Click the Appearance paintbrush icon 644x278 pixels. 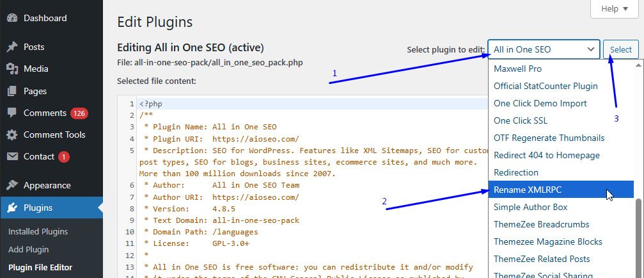click(x=12, y=185)
